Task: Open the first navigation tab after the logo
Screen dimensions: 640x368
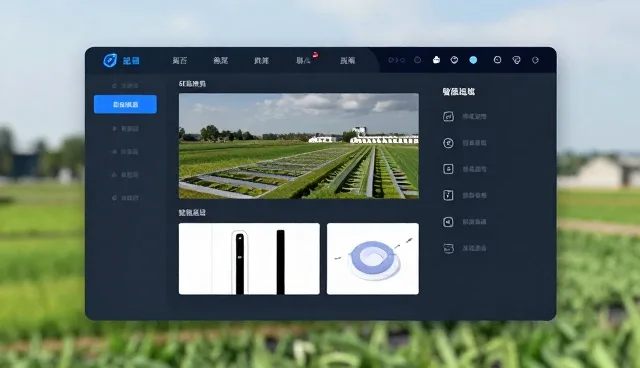Action: pyautogui.click(x=180, y=60)
